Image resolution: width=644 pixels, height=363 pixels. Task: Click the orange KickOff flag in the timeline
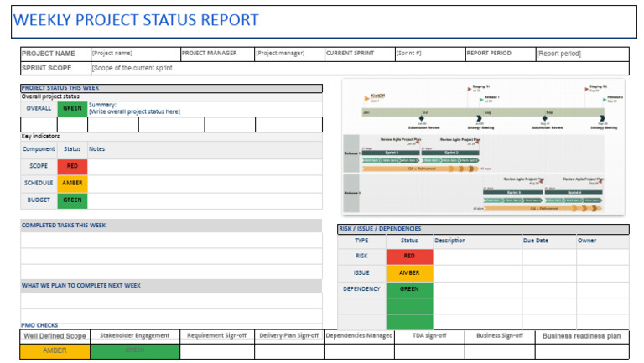click(x=366, y=99)
